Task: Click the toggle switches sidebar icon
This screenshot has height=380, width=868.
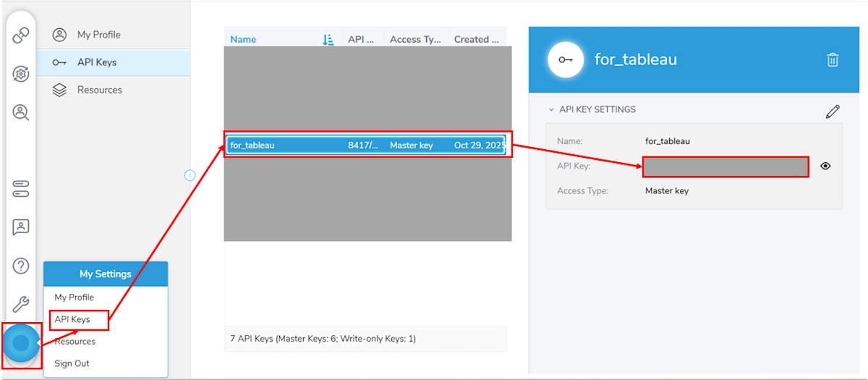Action: (x=21, y=190)
